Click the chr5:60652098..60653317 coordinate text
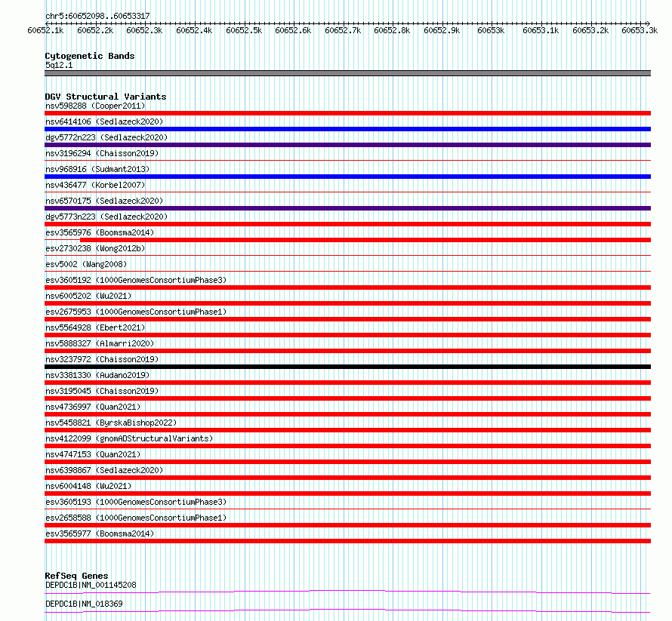672x621 pixels. [97, 17]
